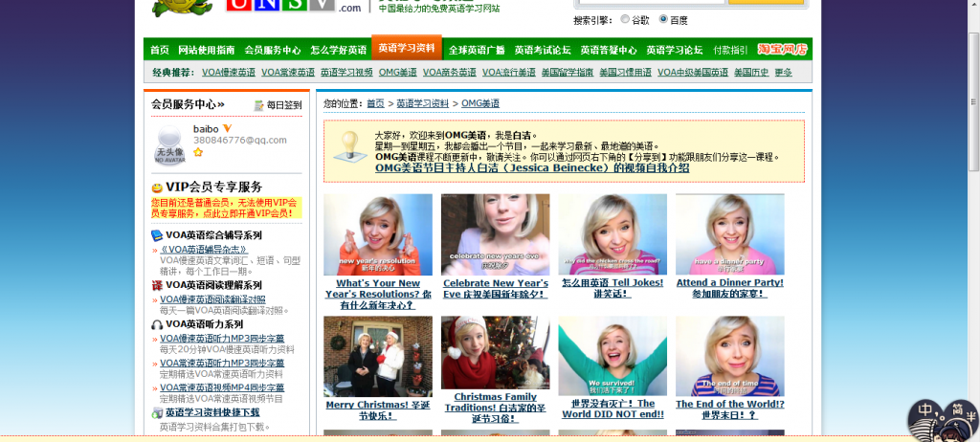Image resolution: width=980 pixels, height=442 pixels.
Task: Open the VOA商务英语 recommended link
Action: (450, 73)
